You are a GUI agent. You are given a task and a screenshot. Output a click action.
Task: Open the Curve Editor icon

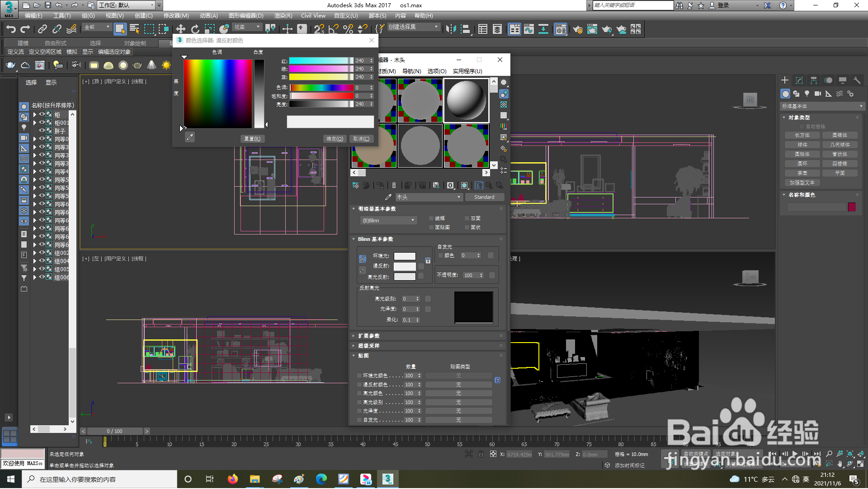[528, 29]
